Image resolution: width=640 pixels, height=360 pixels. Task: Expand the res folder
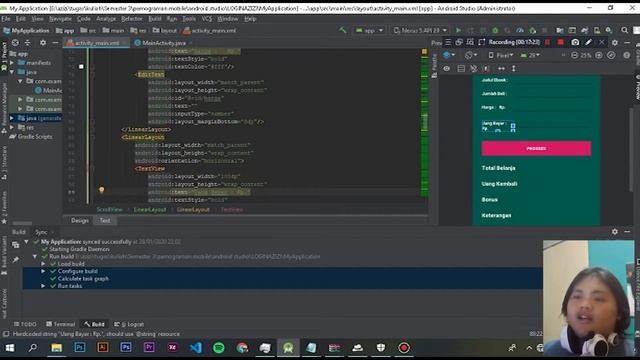tap(12, 127)
